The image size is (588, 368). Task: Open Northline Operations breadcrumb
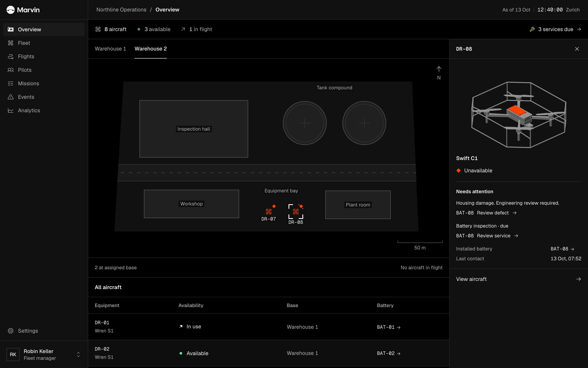coord(121,10)
